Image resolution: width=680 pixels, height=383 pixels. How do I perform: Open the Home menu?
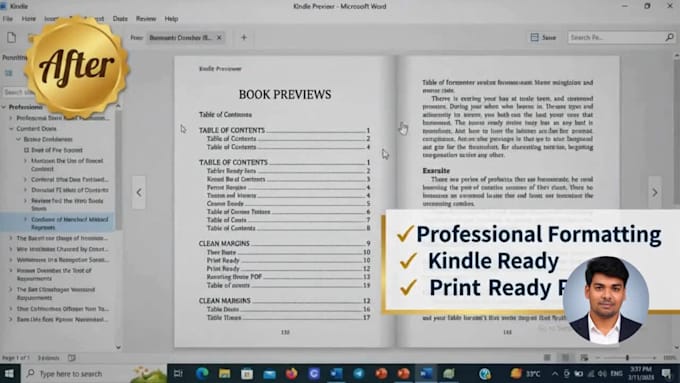29,19
